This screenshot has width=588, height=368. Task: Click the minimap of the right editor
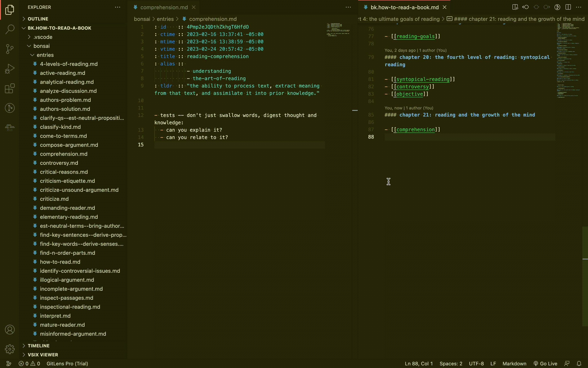tap(568, 60)
